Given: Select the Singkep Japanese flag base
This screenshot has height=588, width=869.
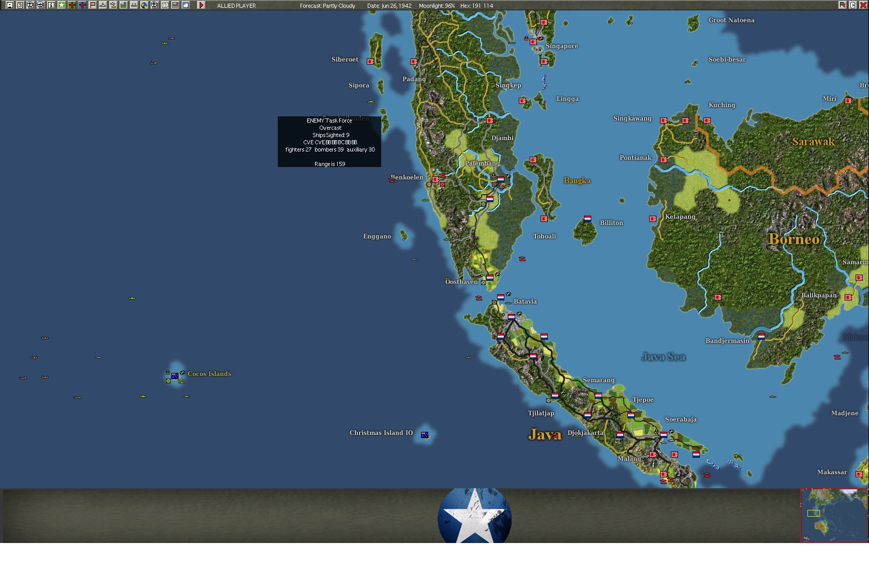Looking at the screenshot, I should pos(522,101).
